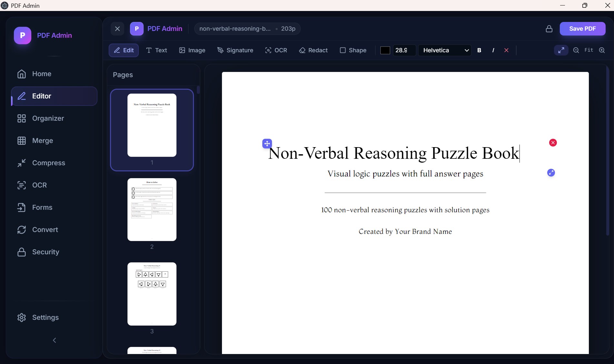Image resolution: width=614 pixels, height=364 pixels.
Task: Click the expand fullscreen icon
Action: tap(561, 50)
